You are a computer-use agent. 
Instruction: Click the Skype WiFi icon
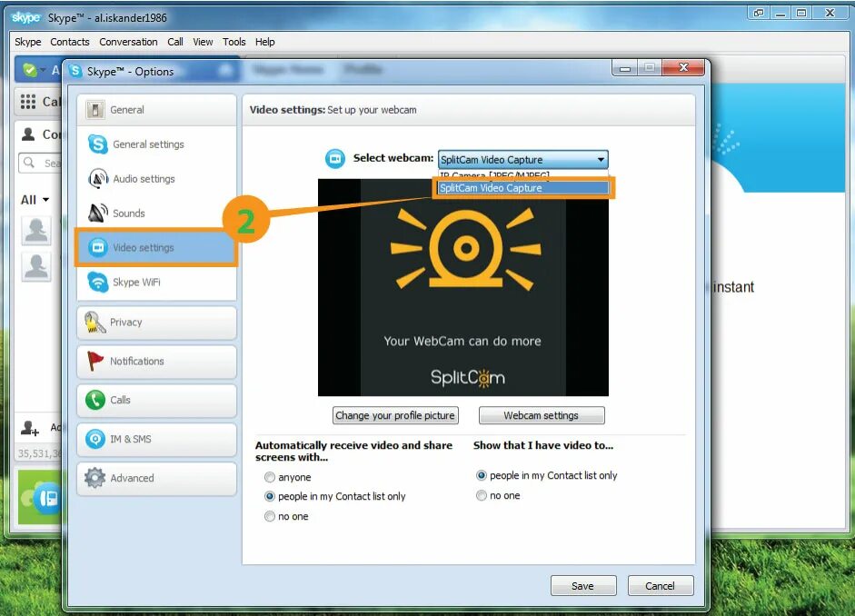coord(97,282)
